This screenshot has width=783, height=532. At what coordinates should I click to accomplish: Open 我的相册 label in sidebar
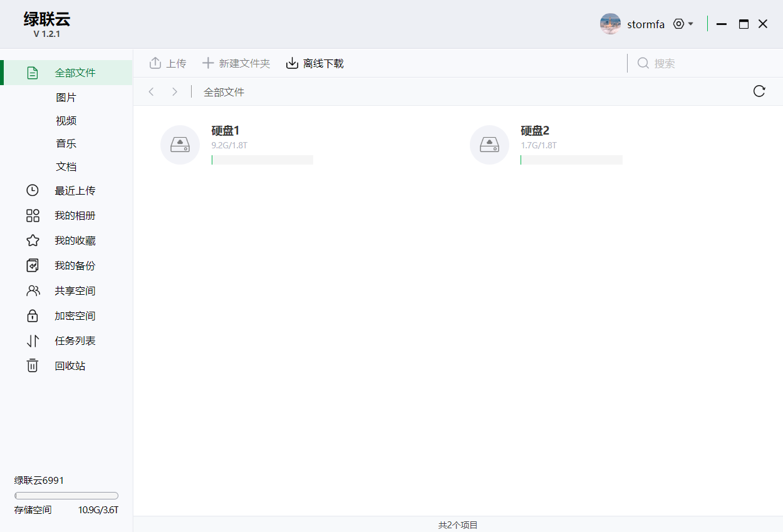pyautogui.click(x=75, y=216)
